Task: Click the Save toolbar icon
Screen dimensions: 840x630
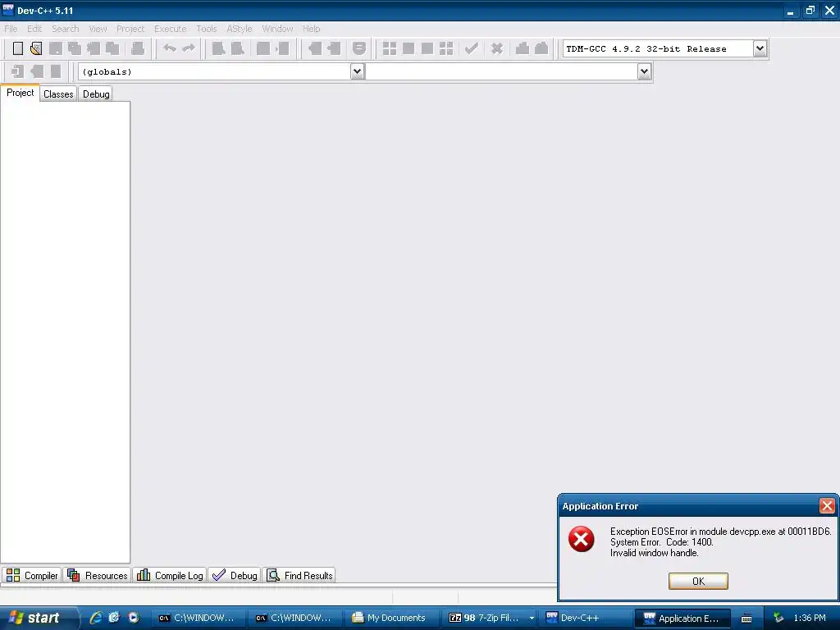Action: pos(55,48)
